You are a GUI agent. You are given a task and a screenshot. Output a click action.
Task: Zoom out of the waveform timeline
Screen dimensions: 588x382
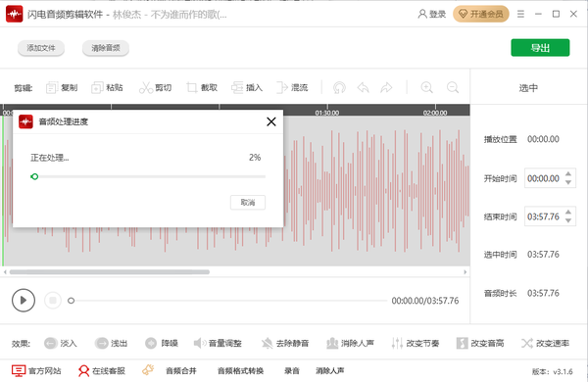[x=453, y=88]
